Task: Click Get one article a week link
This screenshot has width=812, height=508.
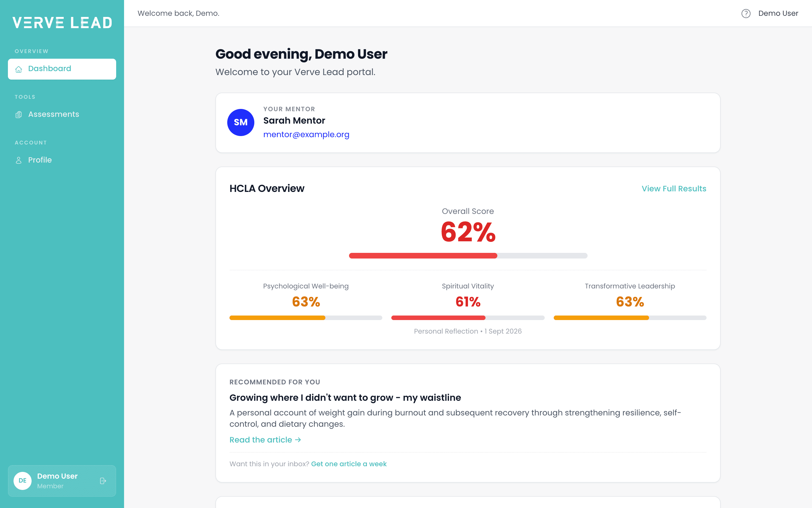Action: (x=348, y=464)
